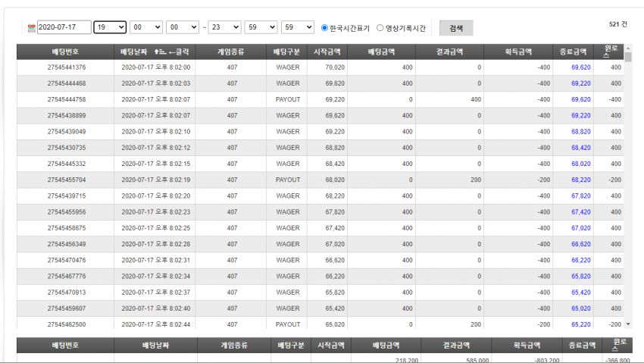Click bet number 27545470913
The height and width of the screenshot is (363, 644).
[x=67, y=292]
